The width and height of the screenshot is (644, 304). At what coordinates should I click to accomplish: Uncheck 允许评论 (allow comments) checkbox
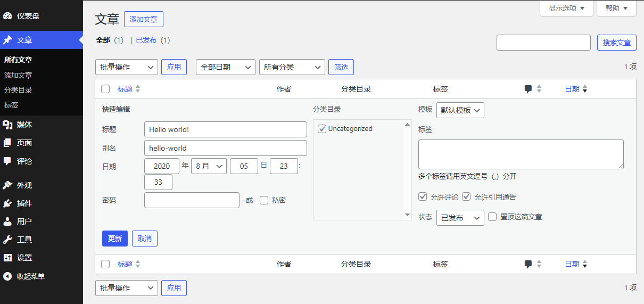pos(423,196)
